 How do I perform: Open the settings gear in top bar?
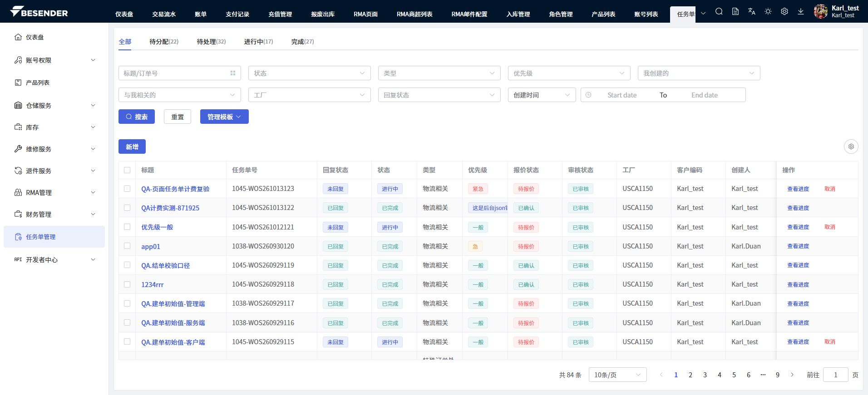[784, 11]
